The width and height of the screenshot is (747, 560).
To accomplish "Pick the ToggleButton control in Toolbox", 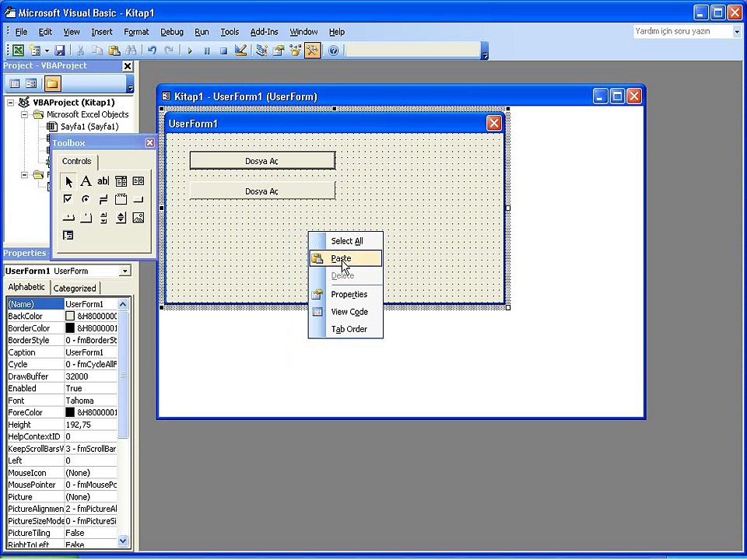I will pyautogui.click(x=103, y=199).
